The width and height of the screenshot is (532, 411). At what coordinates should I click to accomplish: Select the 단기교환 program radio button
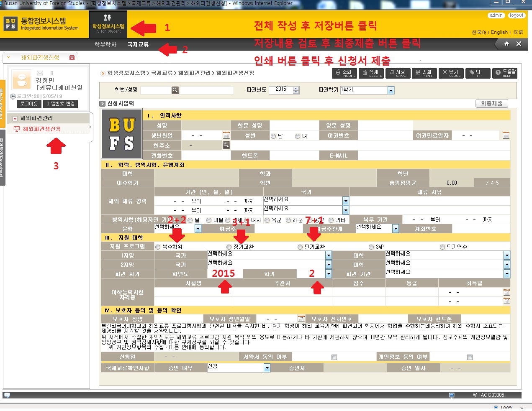300,247
